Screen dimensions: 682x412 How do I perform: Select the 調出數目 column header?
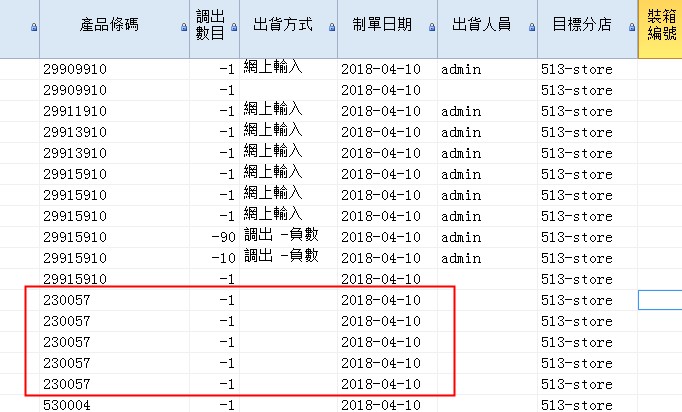click(x=211, y=25)
